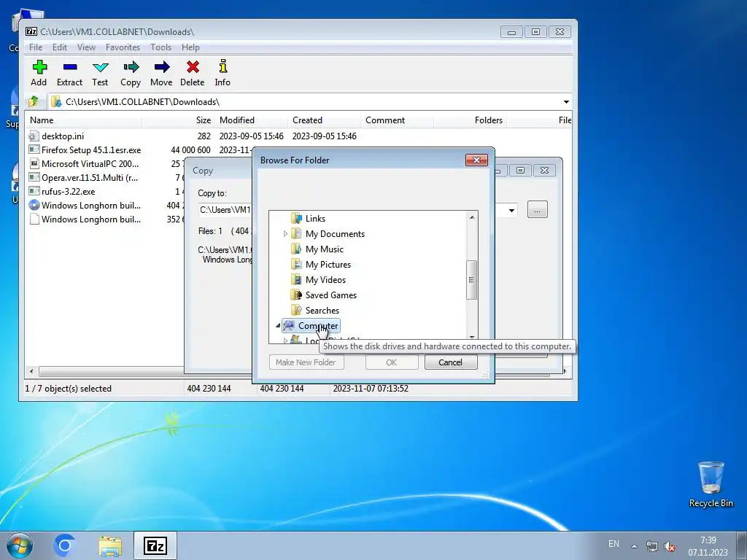The height and width of the screenshot is (560, 747).
Task: Select the Saved Games folder icon
Action: [x=296, y=295]
